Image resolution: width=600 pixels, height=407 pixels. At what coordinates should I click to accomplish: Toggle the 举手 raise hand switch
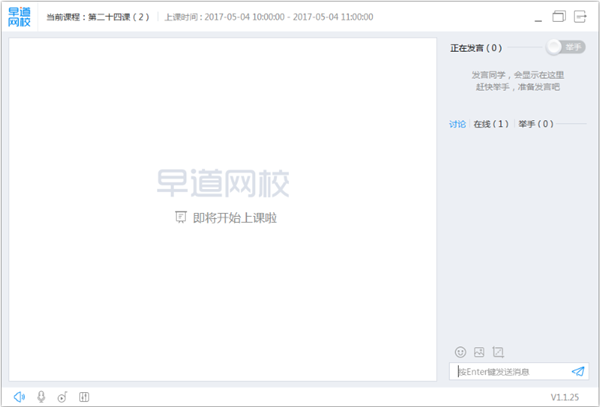coord(566,47)
